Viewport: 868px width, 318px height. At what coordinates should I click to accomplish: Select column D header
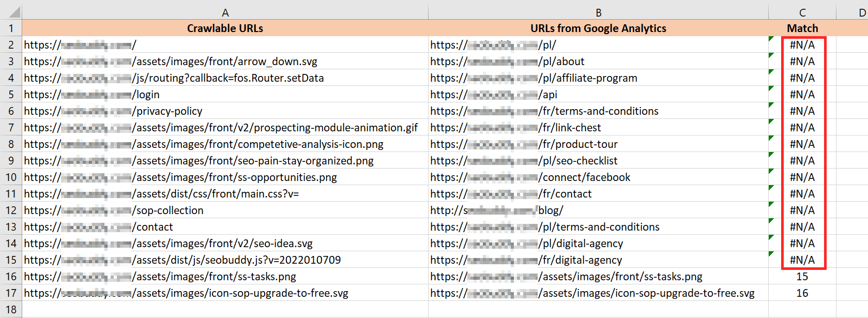pyautogui.click(x=858, y=12)
